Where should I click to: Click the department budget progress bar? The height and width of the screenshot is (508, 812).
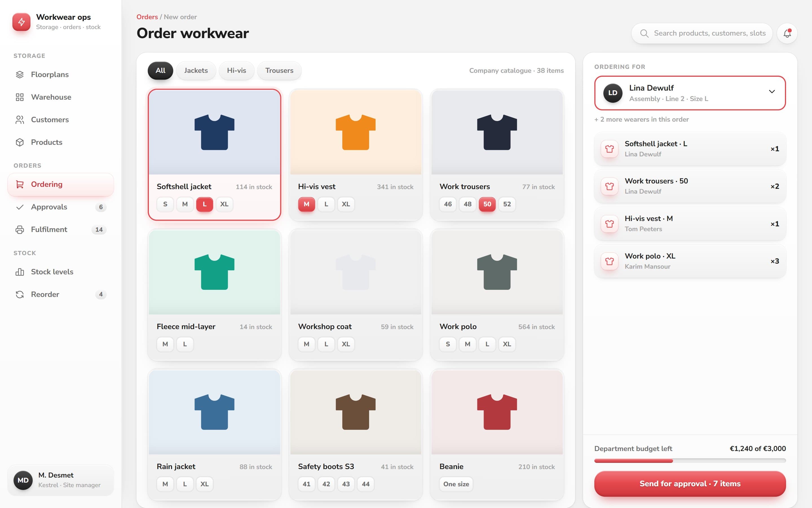coord(690,461)
